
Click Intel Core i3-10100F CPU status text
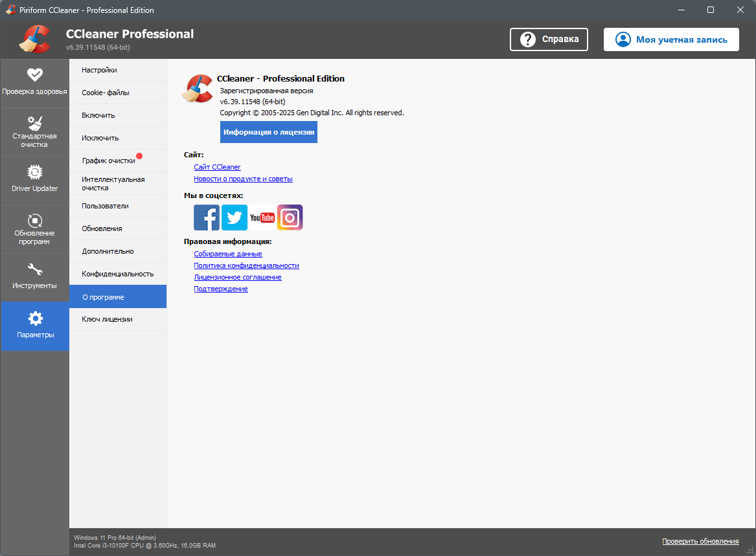click(144, 546)
